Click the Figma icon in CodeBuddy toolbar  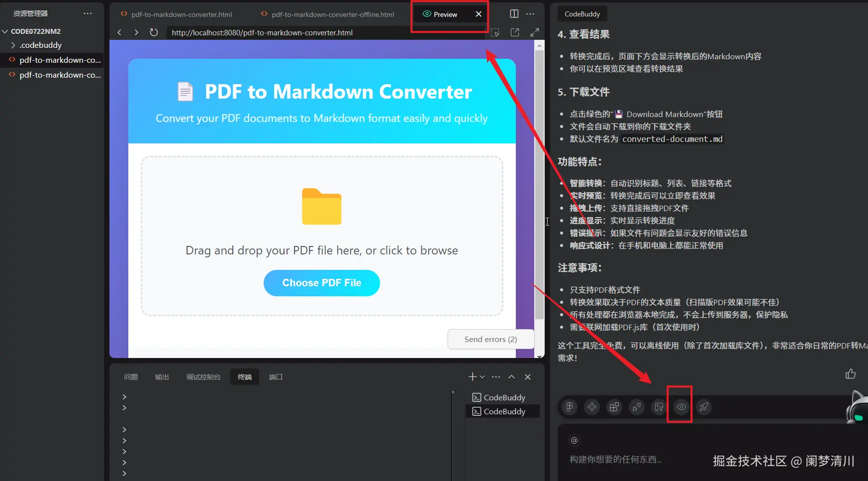[x=570, y=407]
